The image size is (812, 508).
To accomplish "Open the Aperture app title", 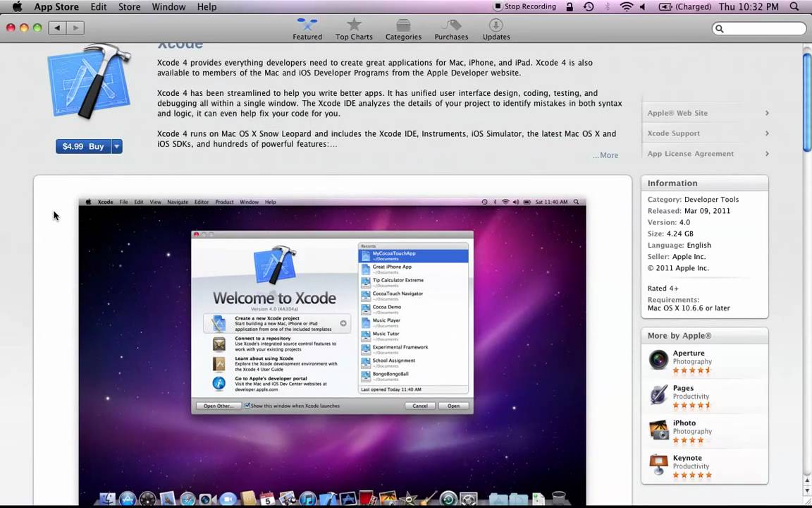I will (x=688, y=353).
